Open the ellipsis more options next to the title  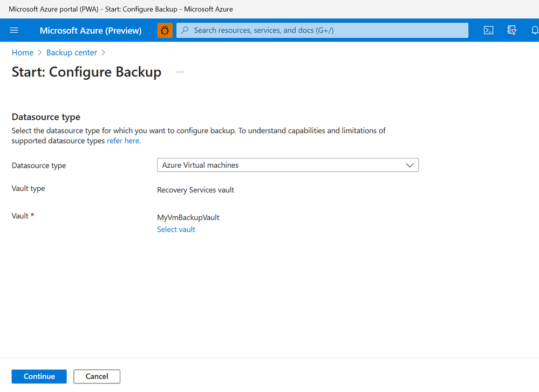(180, 72)
